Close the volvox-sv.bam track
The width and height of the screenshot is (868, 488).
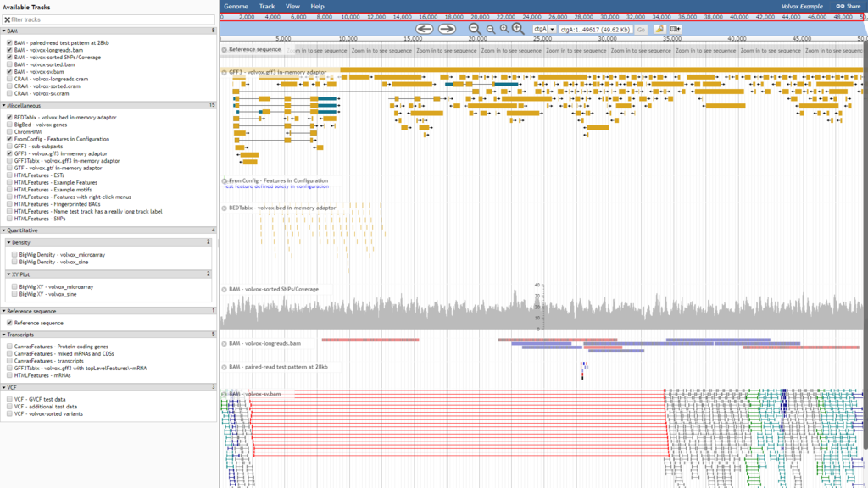click(x=224, y=394)
